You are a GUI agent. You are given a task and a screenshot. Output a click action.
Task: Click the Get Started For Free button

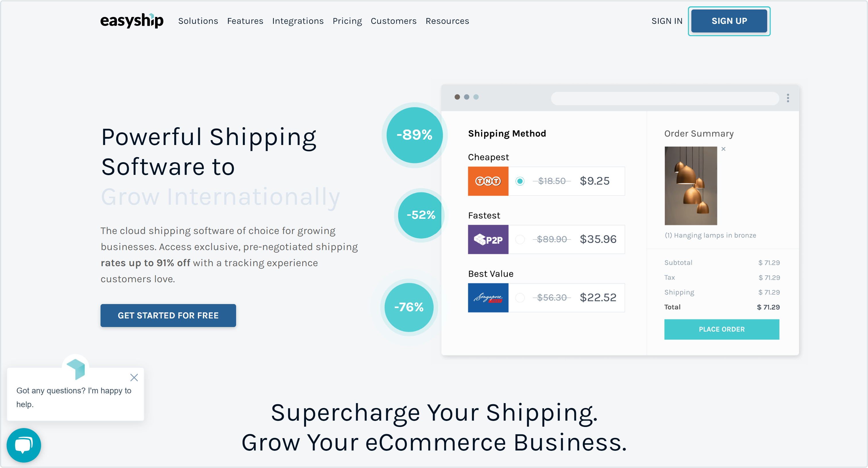point(168,315)
